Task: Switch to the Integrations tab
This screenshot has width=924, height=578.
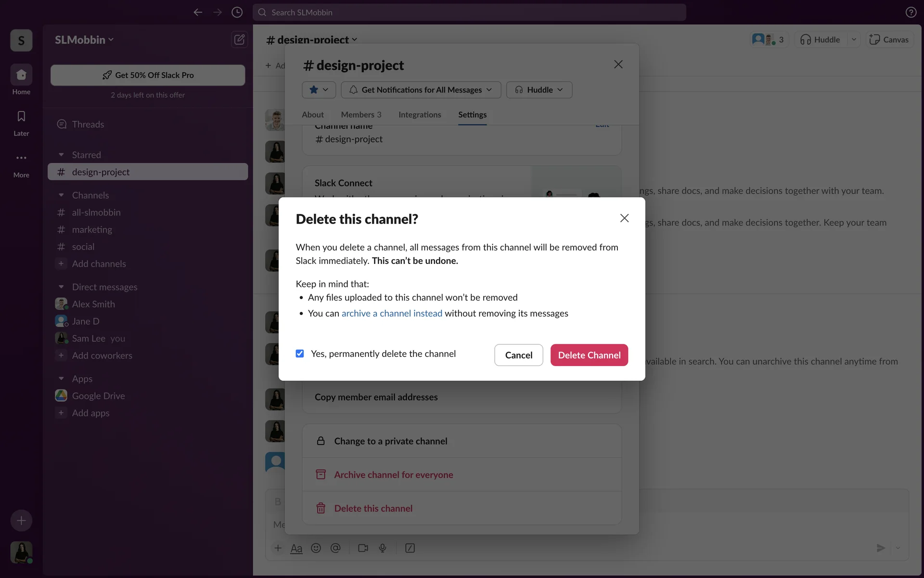Action: (x=420, y=115)
